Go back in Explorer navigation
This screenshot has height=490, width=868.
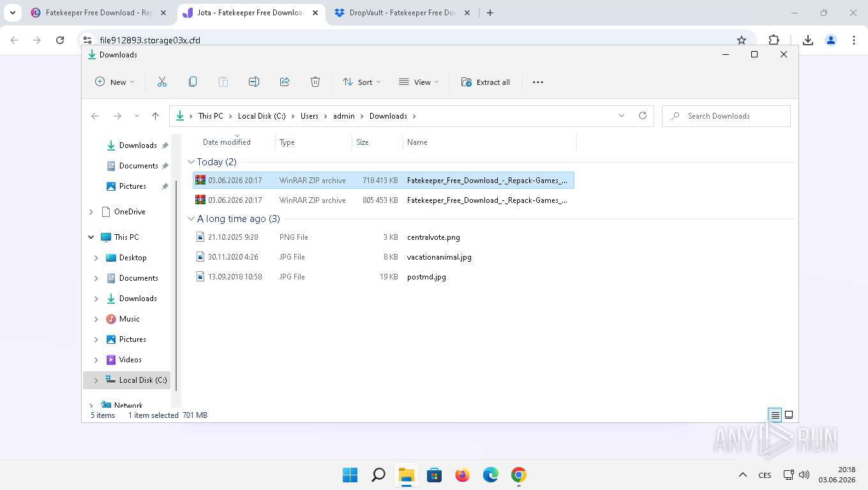[x=95, y=116]
